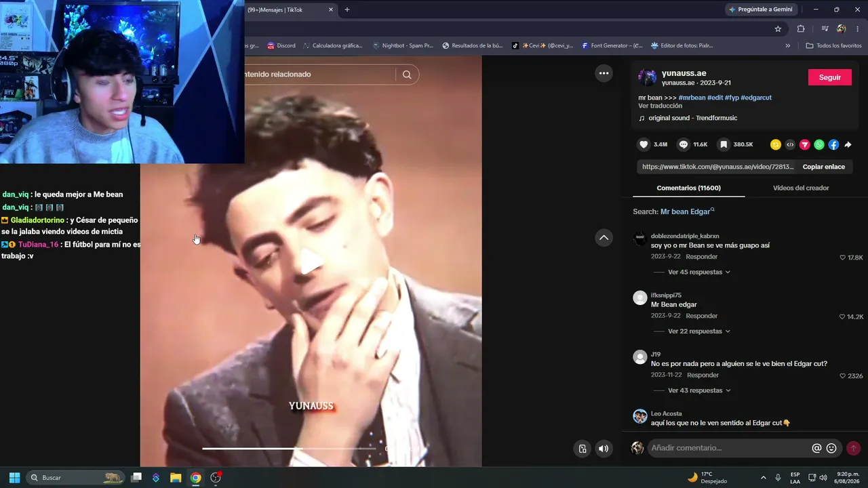
Task: Click the Windows taskbar Buscar search box
Action: tap(77, 477)
